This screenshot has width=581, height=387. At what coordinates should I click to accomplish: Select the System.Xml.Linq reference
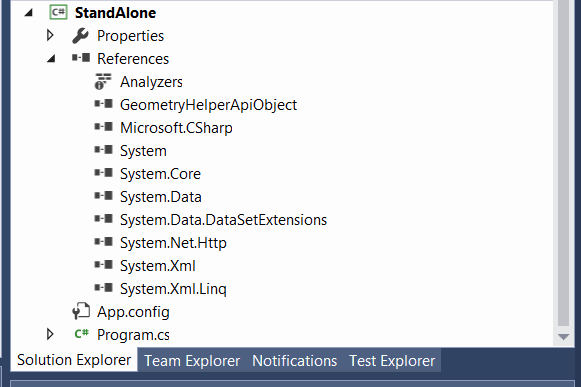173,289
